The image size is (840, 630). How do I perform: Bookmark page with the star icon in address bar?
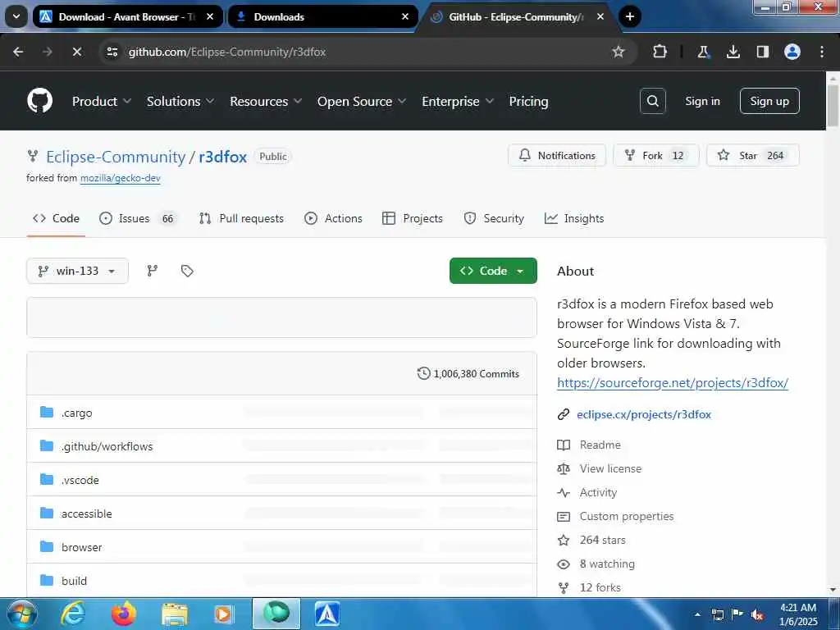(x=619, y=52)
